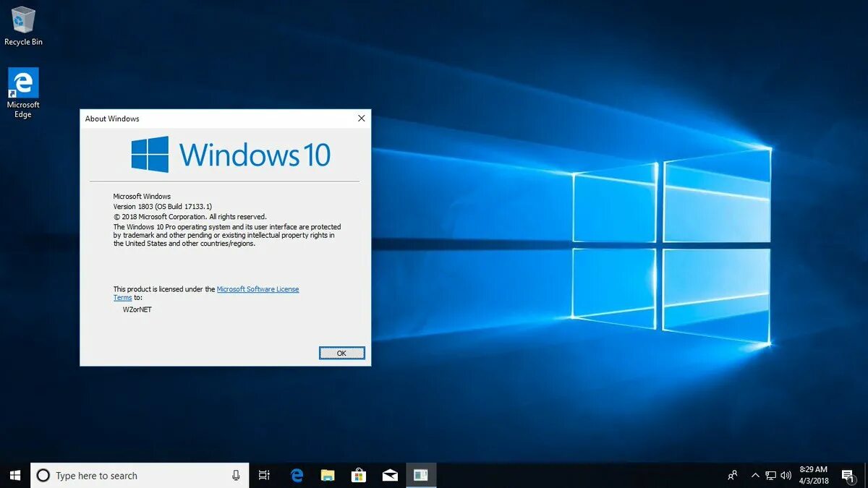Select the active winver taskbar item
Viewport: 868px width, 488px height.
[x=421, y=475]
